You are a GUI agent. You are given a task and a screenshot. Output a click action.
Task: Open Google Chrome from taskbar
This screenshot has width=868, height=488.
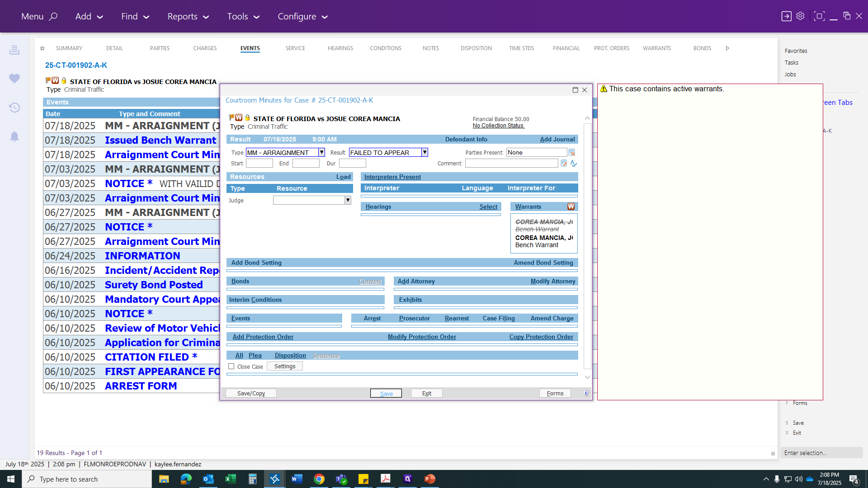coord(319,479)
